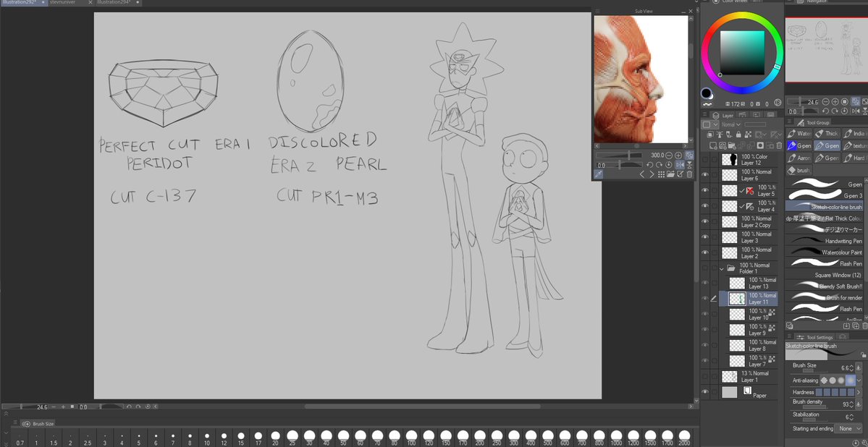Viewport: 868px width, 447px height.
Task: Collapse the Folder 1 layer group
Action: click(x=721, y=268)
